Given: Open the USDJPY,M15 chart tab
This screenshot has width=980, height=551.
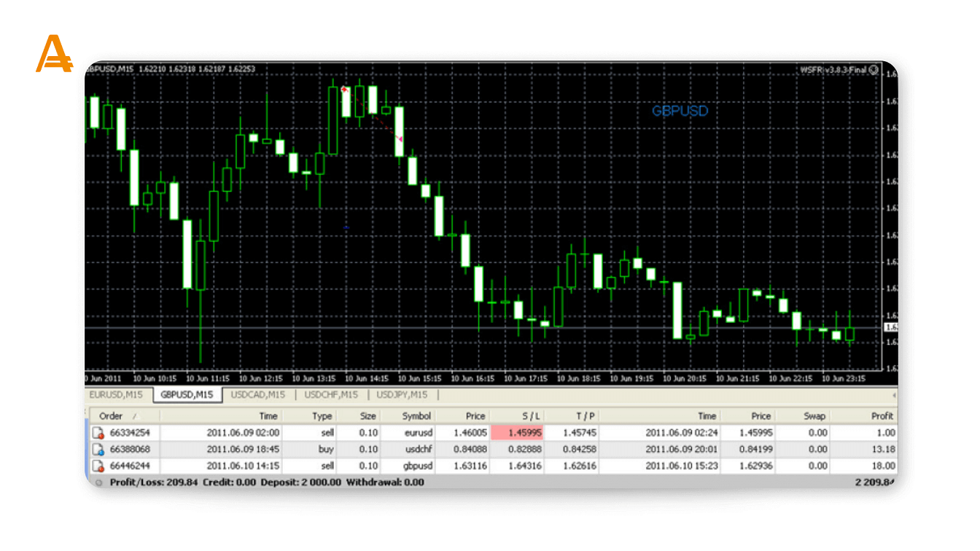Looking at the screenshot, I should (x=401, y=395).
